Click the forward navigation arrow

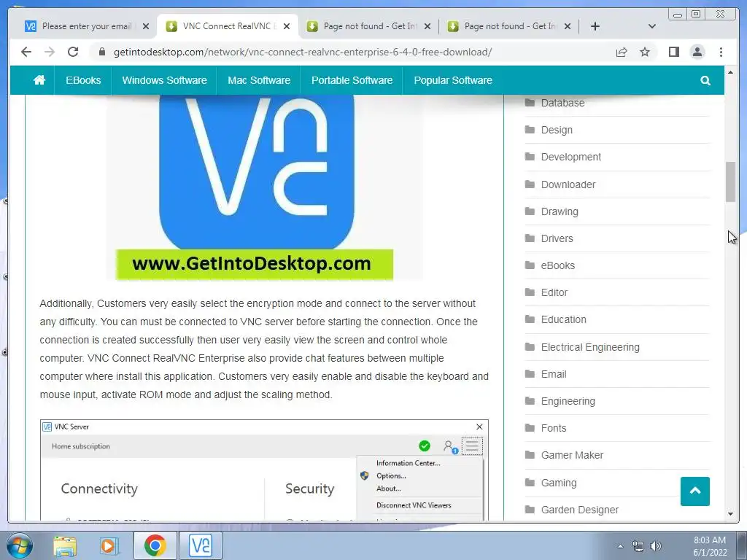pyautogui.click(x=50, y=52)
